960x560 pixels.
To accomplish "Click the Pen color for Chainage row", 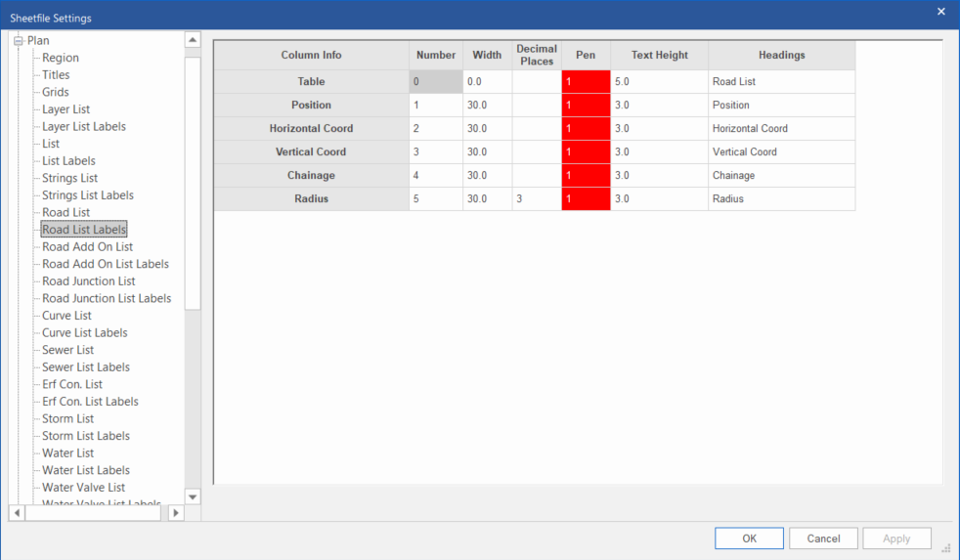I will (x=586, y=176).
